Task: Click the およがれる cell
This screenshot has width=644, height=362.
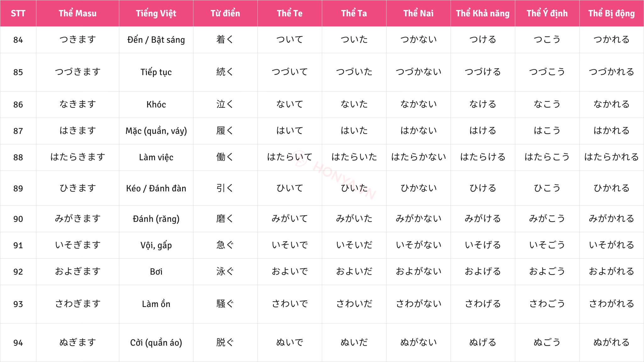Action: [611, 271]
